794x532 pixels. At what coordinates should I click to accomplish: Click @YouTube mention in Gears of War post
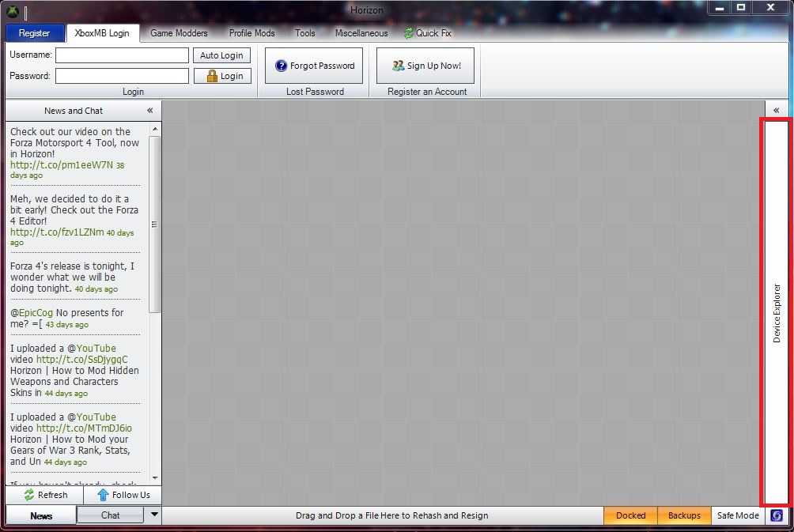[92, 417]
